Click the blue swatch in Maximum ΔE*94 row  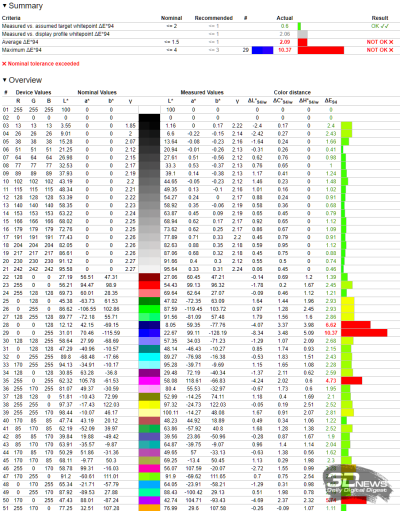(262, 50)
